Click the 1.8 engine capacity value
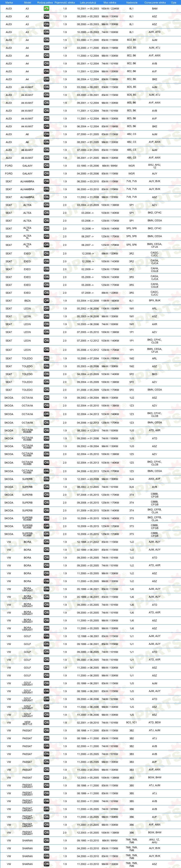This screenshot has width=181, height=868. [x=65, y=9]
